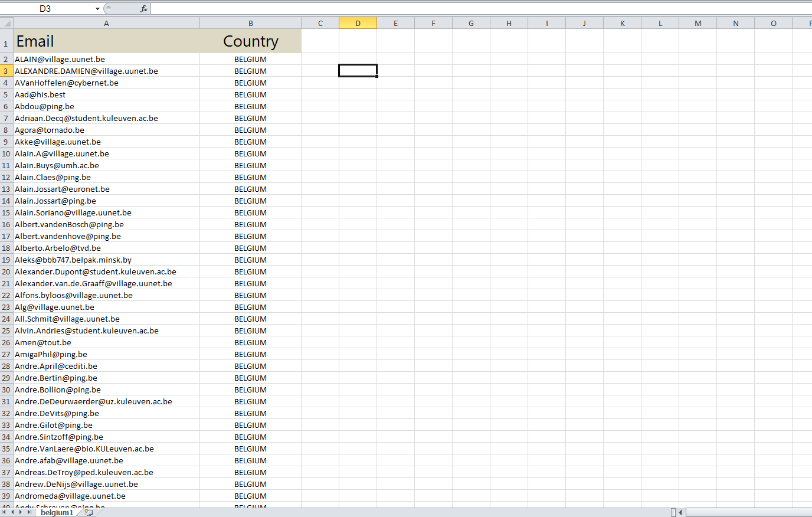Select cell with Alain.Claes@ping.be
This screenshot has width=812, height=517.
[x=106, y=177]
